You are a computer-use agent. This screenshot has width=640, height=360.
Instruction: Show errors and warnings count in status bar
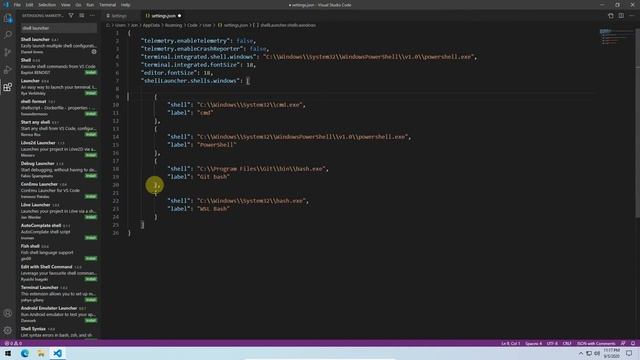(x=13, y=343)
